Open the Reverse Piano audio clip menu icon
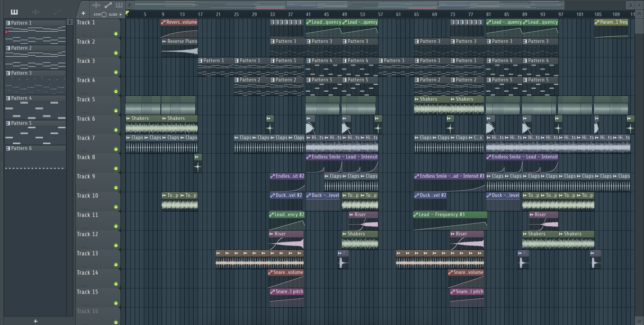Viewport: 644px width, 325px height. click(x=164, y=42)
